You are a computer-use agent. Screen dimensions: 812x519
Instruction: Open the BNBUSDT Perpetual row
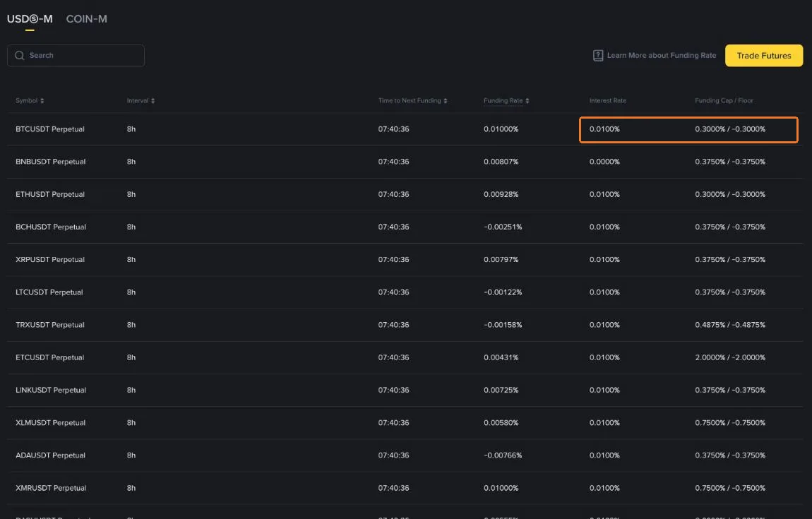tap(405, 162)
